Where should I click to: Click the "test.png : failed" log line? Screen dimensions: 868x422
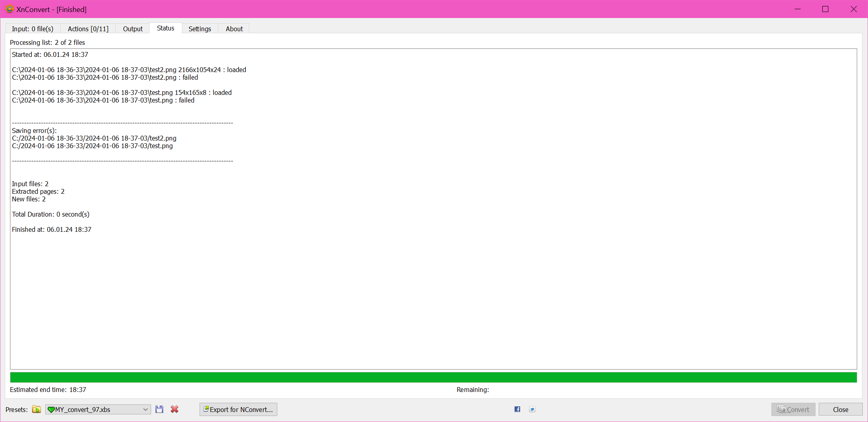click(103, 100)
